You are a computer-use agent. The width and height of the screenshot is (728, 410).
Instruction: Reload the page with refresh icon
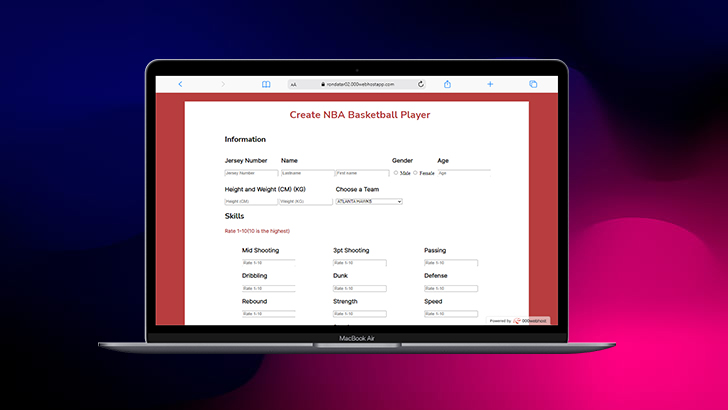click(x=421, y=84)
